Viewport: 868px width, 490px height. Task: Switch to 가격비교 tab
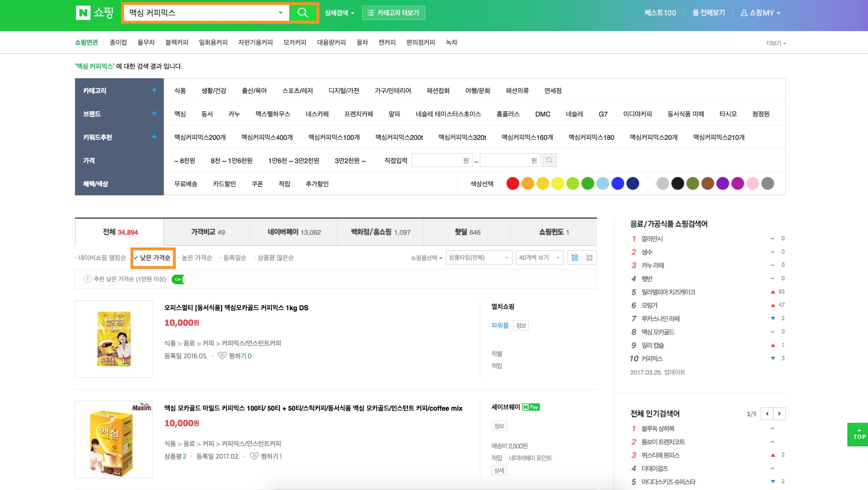(207, 232)
